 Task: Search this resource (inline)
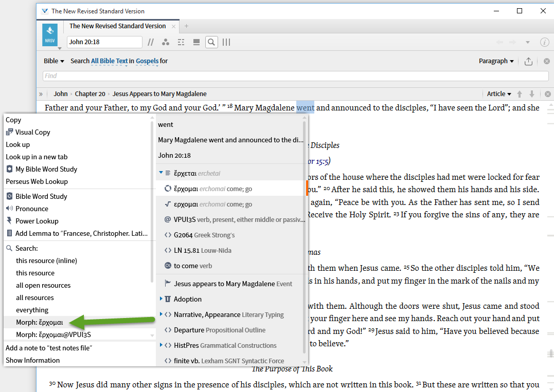coord(46,261)
